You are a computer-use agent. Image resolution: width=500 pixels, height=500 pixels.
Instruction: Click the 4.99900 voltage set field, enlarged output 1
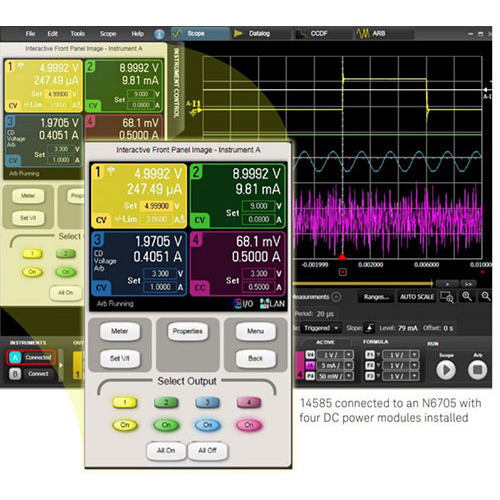[x=157, y=206]
